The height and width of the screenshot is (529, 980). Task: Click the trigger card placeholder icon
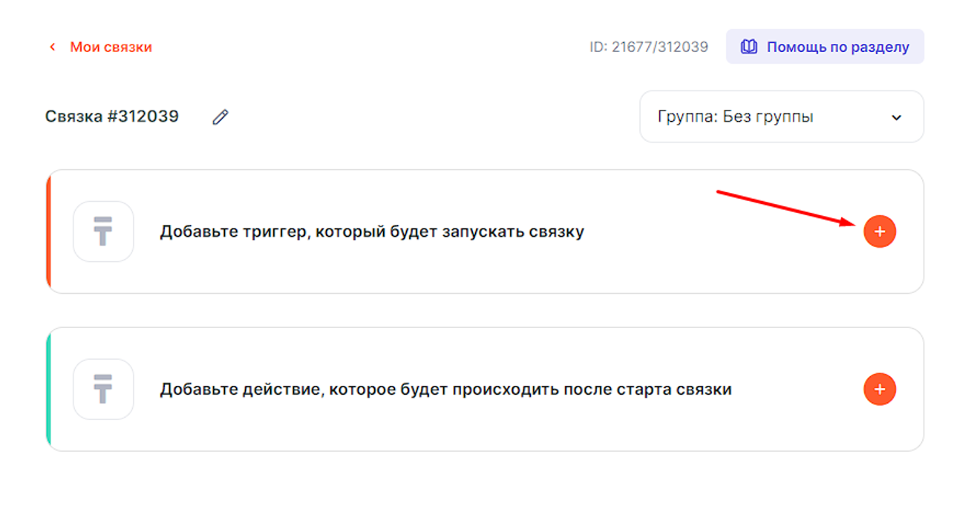tap(103, 231)
